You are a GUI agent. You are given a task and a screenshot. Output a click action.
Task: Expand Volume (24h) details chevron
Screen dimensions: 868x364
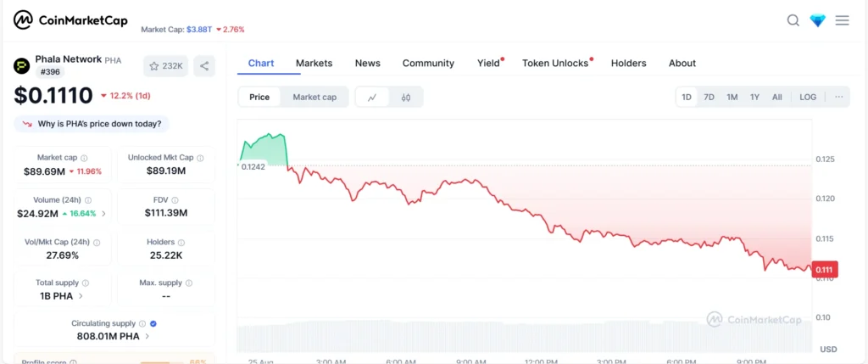(103, 213)
